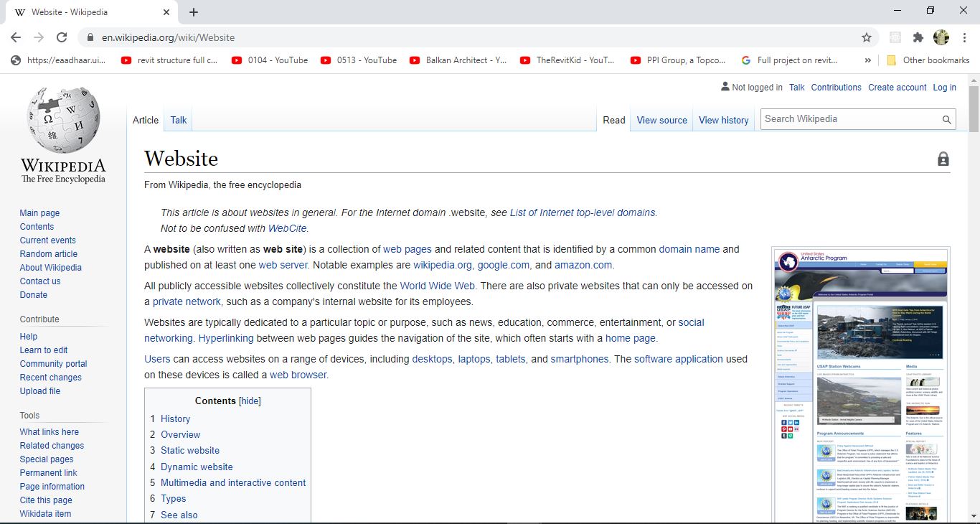Click the Not logged in user icon
Image resolution: width=980 pixels, height=524 pixels.
pyautogui.click(x=725, y=87)
